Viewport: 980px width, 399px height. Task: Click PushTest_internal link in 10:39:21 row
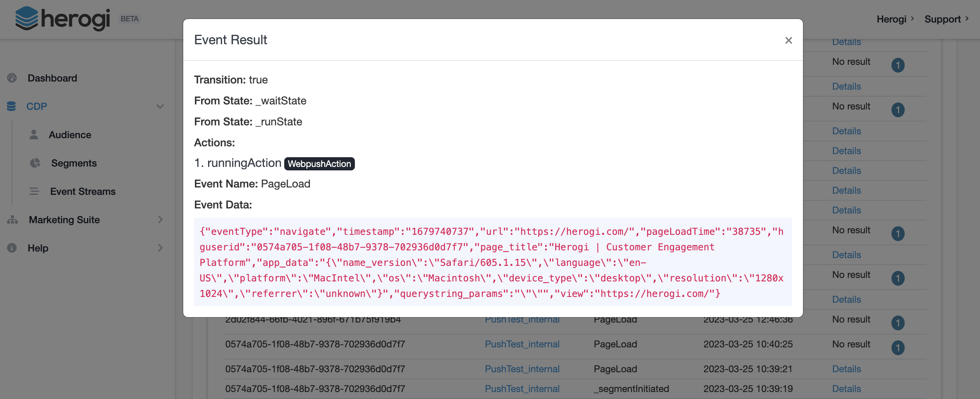pyautogui.click(x=522, y=369)
